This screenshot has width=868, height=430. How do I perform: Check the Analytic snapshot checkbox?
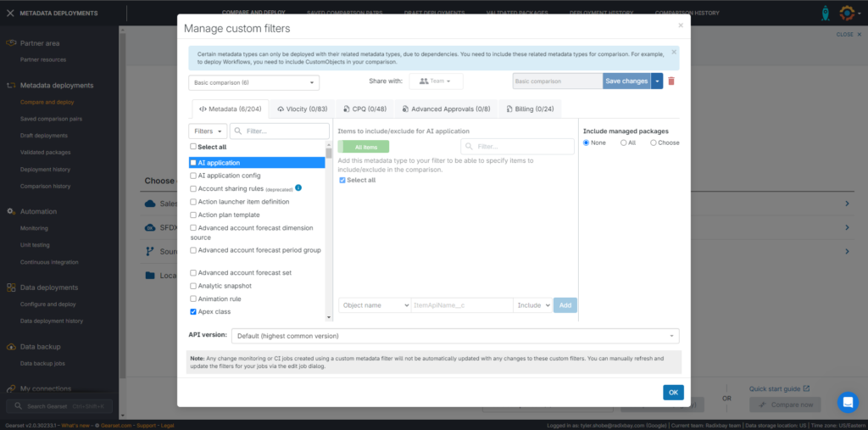193,286
